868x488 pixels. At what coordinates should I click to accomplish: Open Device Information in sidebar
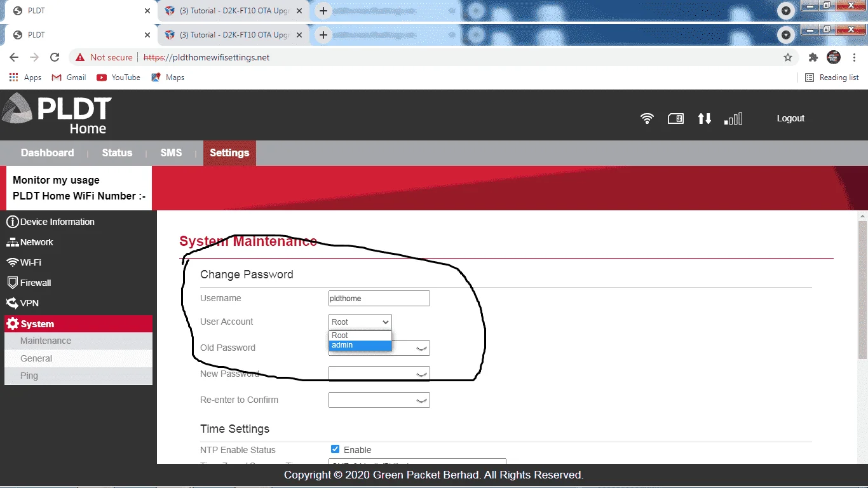point(50,222)
